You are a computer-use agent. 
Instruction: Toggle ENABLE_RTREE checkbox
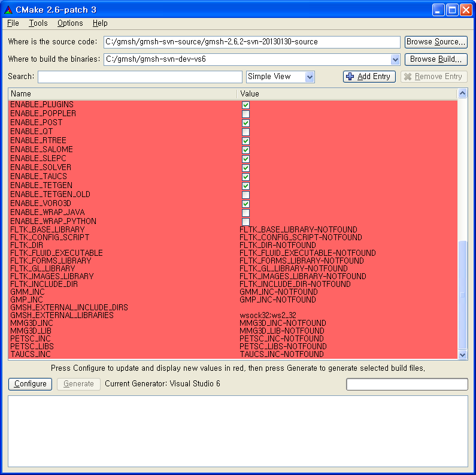click(245, 141)
